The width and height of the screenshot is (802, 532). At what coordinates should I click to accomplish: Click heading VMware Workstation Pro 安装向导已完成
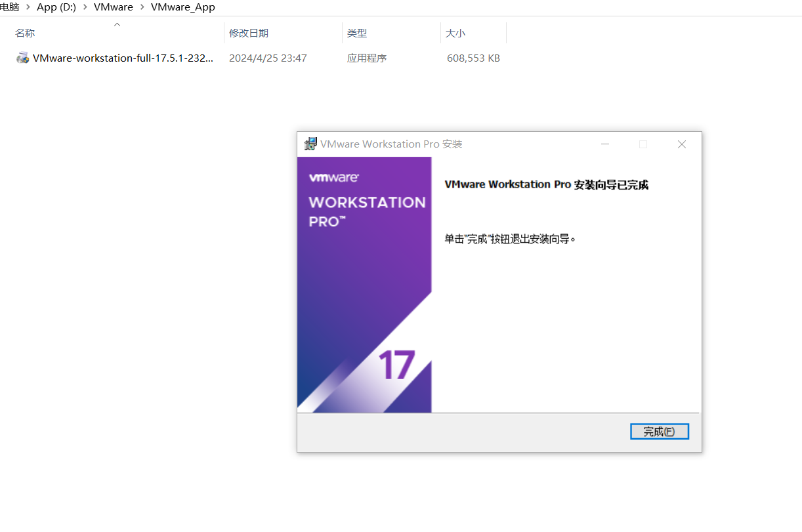click(x=547, y=185)
